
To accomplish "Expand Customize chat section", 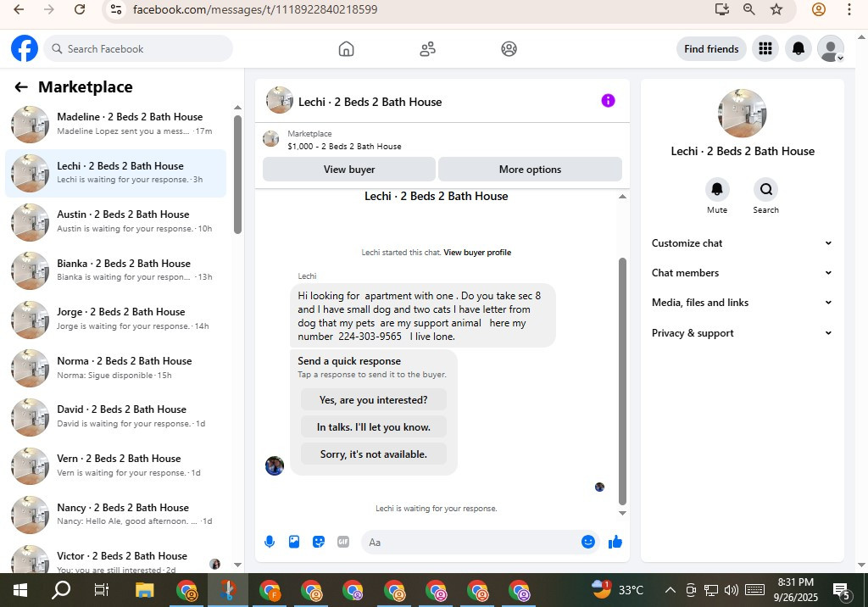I will pos(742,243).
